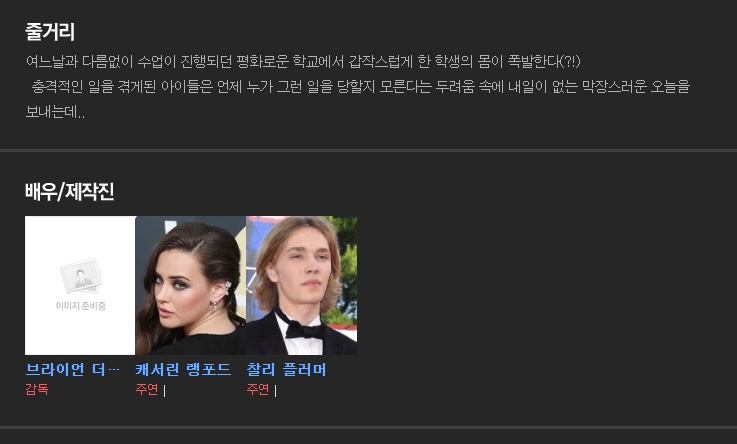Viewport: 737px width, 444px height.
Task: Click the vertical bar after 캐서린 랭포드's 주연
Action: (x=164, y=390)
